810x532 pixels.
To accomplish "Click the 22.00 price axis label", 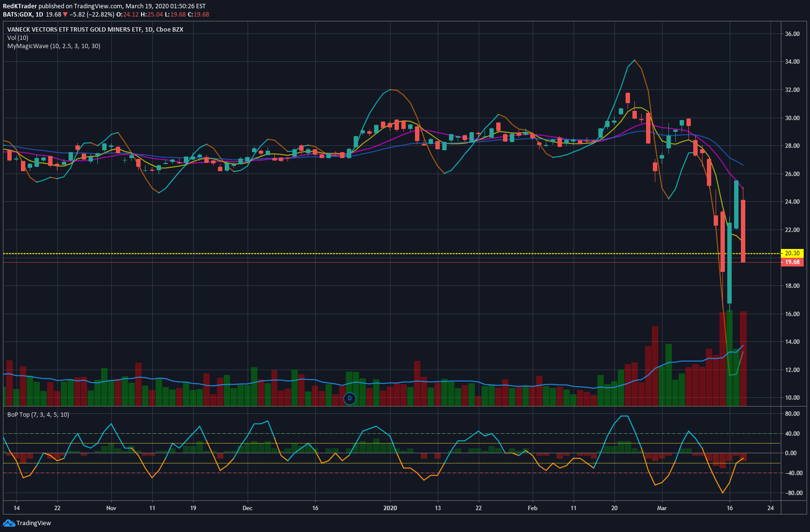I will click(792, 230).
